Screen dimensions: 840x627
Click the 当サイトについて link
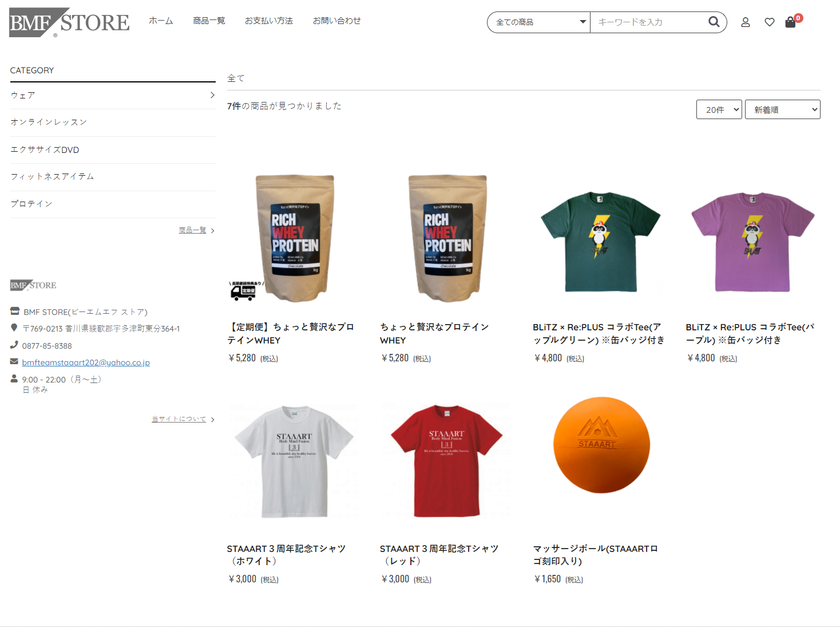pyautogui.click(x=179, y=419)
